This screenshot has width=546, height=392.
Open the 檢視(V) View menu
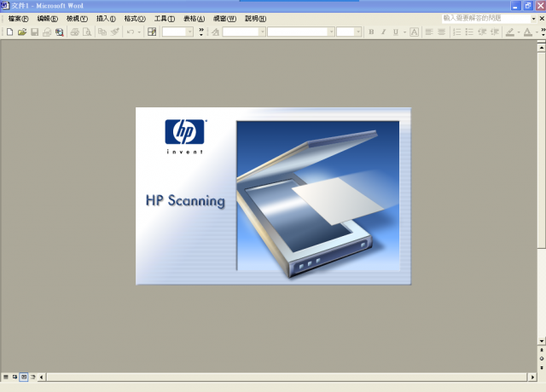77,19
